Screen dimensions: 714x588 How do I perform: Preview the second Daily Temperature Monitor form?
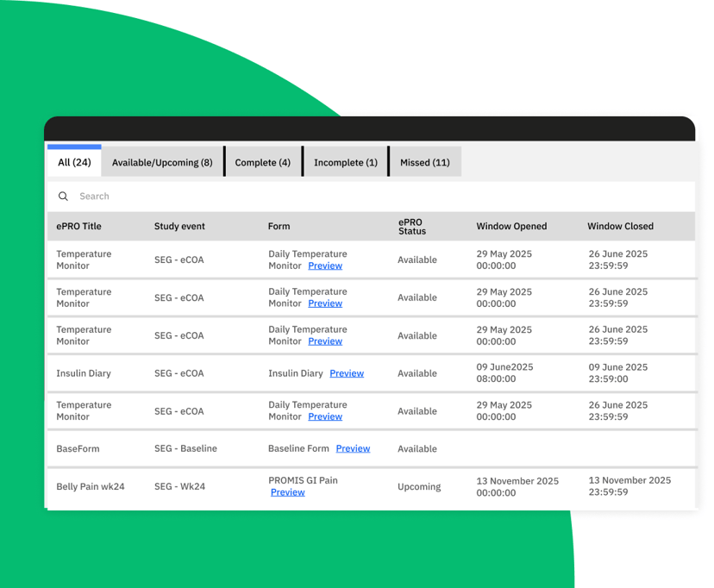point(325,303)
